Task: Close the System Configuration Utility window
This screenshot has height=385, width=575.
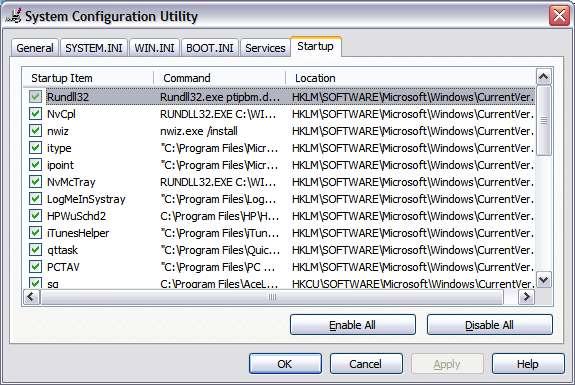Action: click(559, 16)
